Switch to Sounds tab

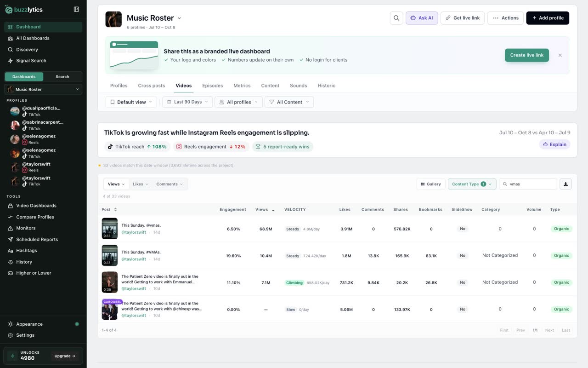click(299, 86)
